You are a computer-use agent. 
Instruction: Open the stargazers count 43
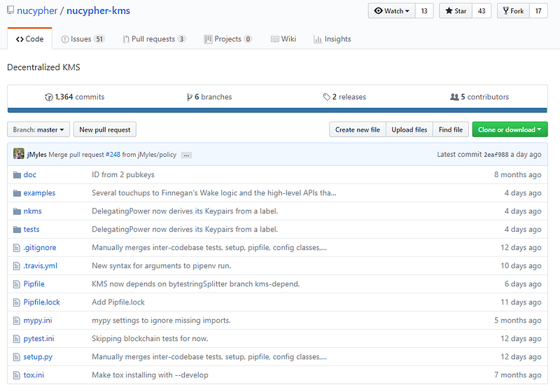pos(482,10)
